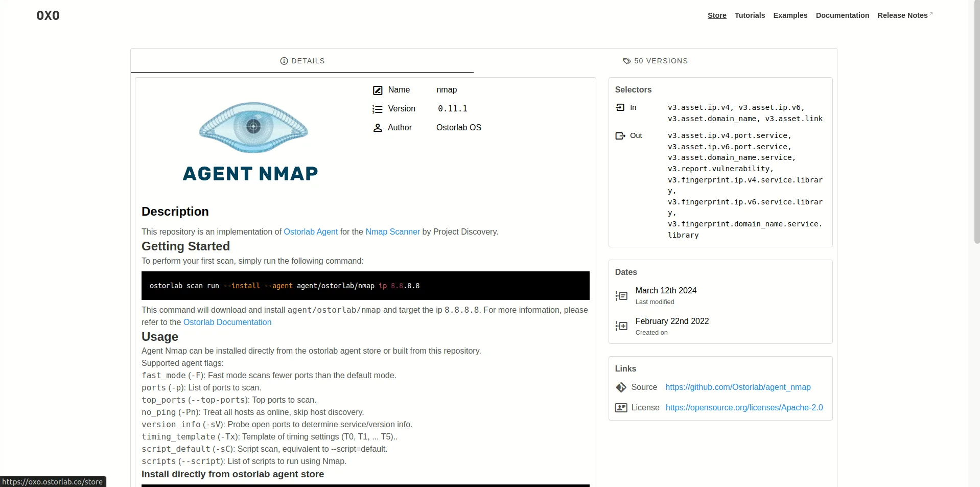Click the In selector arrow icon
This screenshot has height=487, width=980.
pos(620,107)
